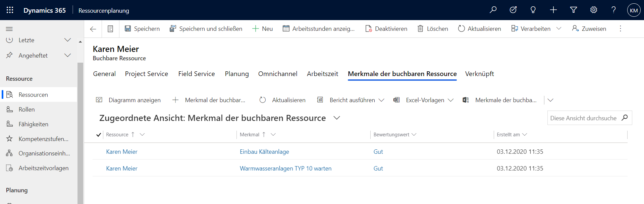Image resolution: width=644 pixels, height=204 pixels.
Task: Click the Löschen trash icon
Action: [x=420, y=29]
